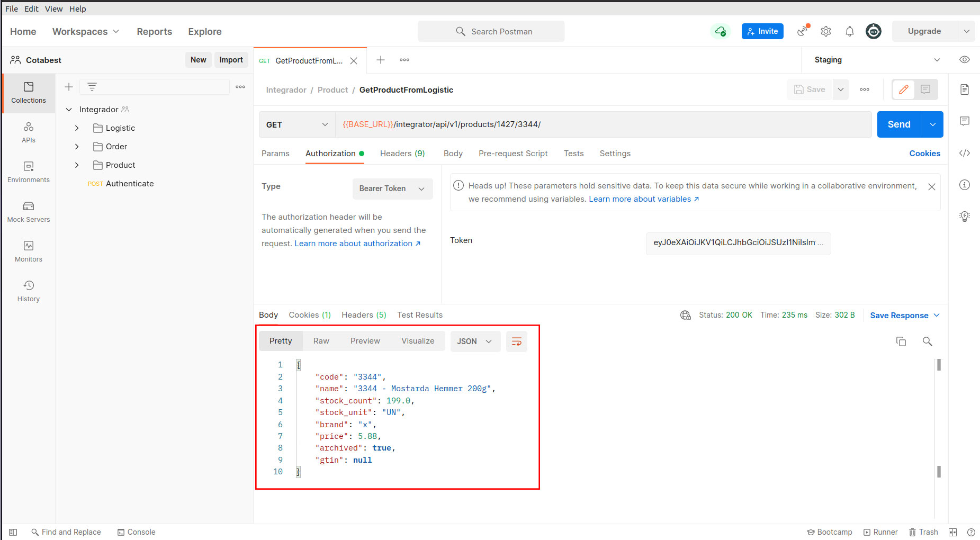The width and height of the screenshot is (980, 540).
Task: Open the Save options dropdown arrow
Action: 840,89
